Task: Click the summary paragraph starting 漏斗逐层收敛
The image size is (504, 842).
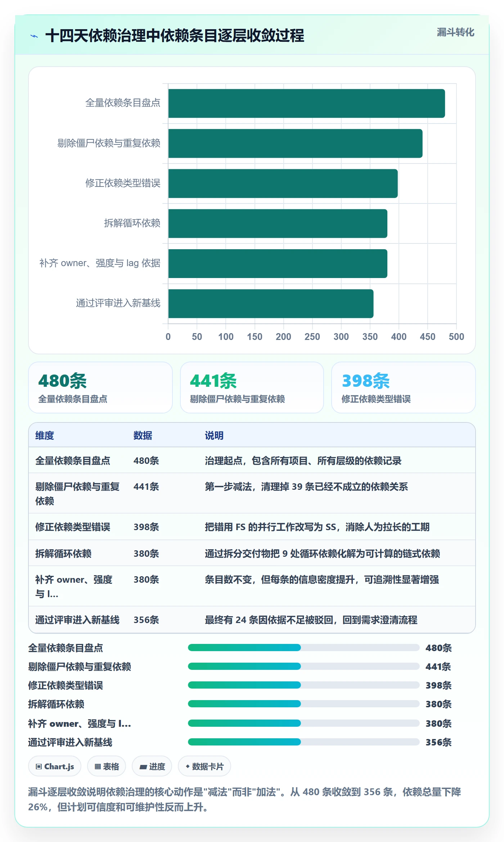Action: (x=244, y=799)
